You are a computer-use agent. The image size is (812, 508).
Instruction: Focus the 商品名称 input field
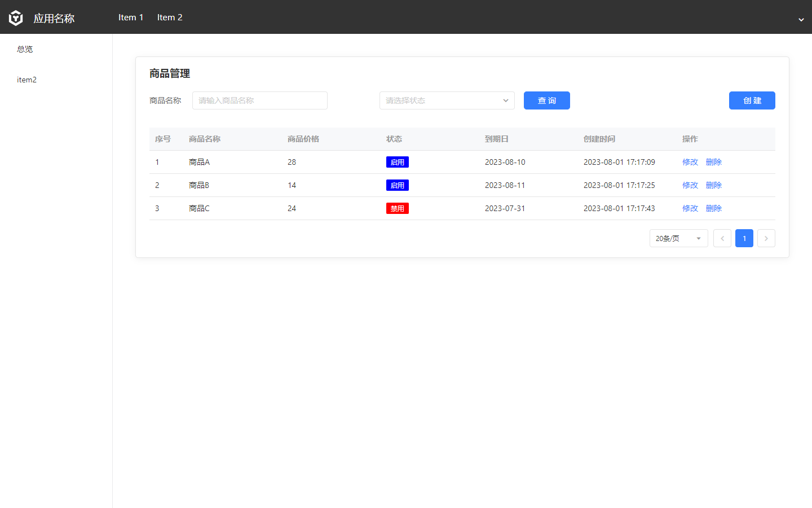tap(259, 100)
